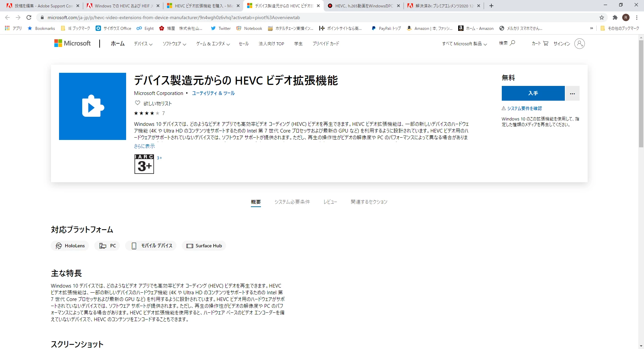Open the PayPal bookmark

386,29
